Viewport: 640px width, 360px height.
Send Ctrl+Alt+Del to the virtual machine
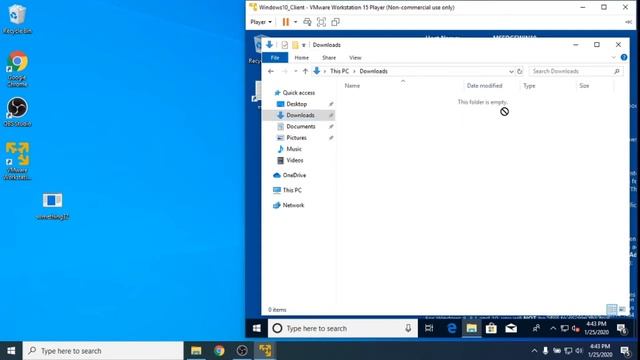coord(307,22)
